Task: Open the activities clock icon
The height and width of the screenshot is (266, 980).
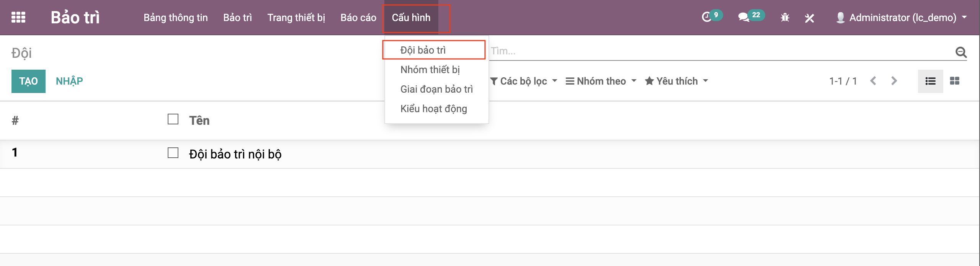Action: point(707,17)
